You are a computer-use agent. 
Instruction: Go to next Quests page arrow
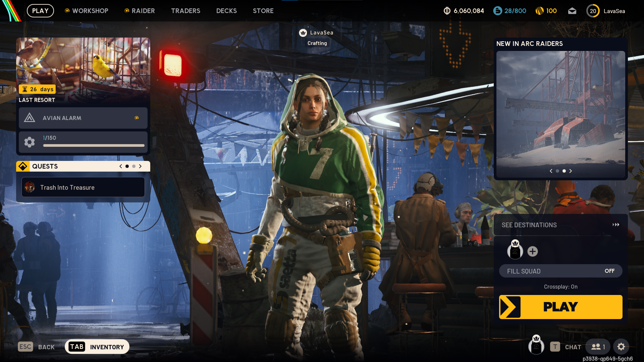[x=140, y=166]
